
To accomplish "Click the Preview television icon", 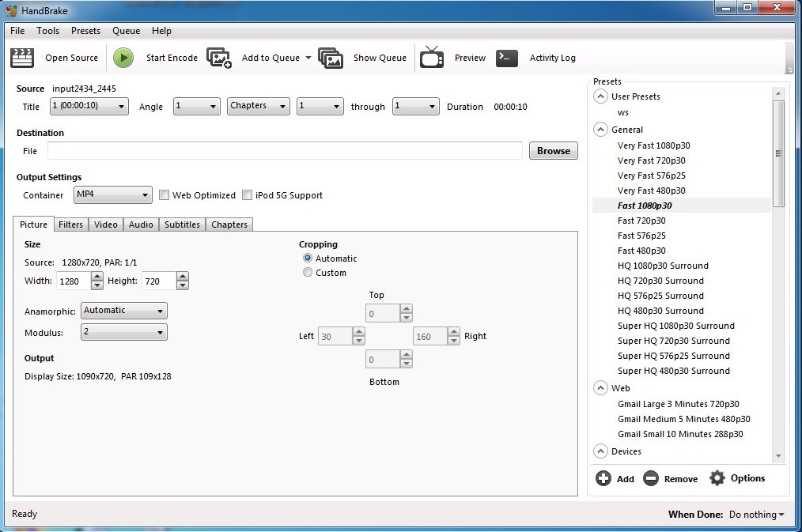I will 432,57.
